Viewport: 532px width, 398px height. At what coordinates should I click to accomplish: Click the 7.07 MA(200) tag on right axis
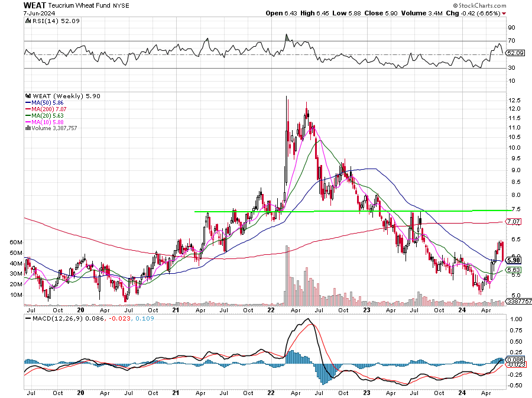tap(514, 222)
